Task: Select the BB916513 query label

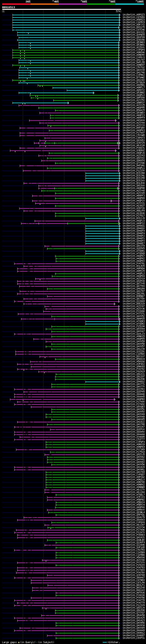Action: click(x=8, y=7)
